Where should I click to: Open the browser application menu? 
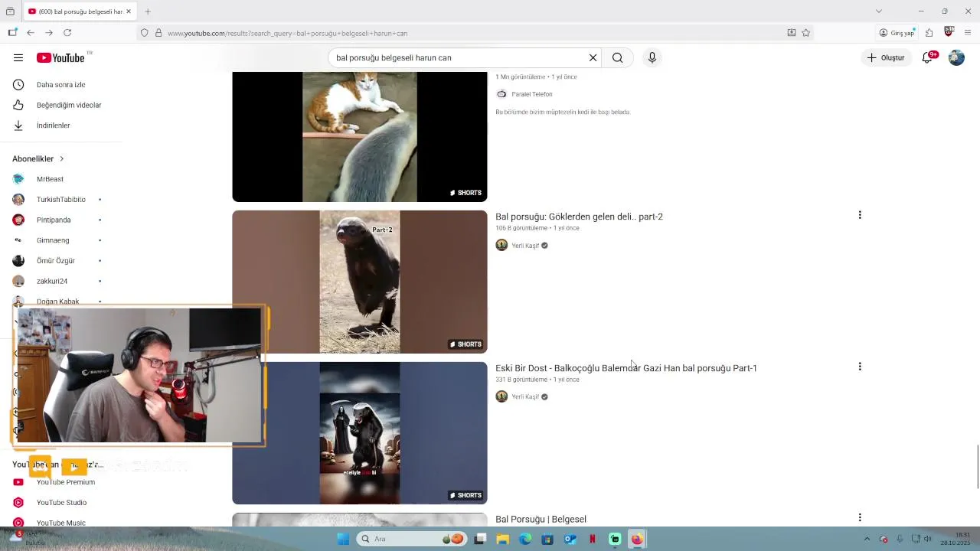(968, 33)
